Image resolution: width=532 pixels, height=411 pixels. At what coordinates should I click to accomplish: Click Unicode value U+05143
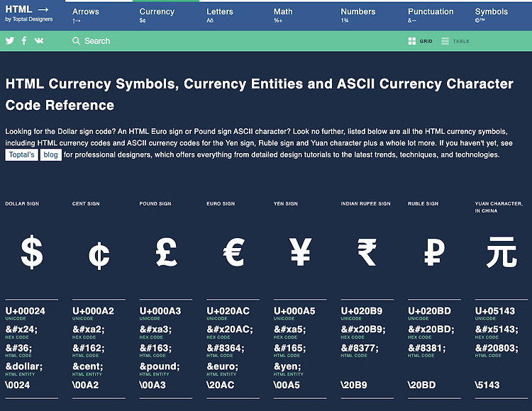coord(495,310)
